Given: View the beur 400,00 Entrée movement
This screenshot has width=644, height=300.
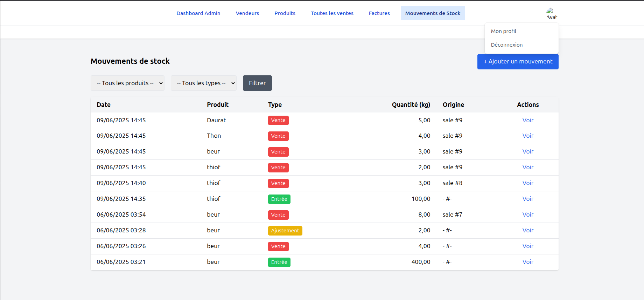Looking at the screenshot, I should click(527, 262).
